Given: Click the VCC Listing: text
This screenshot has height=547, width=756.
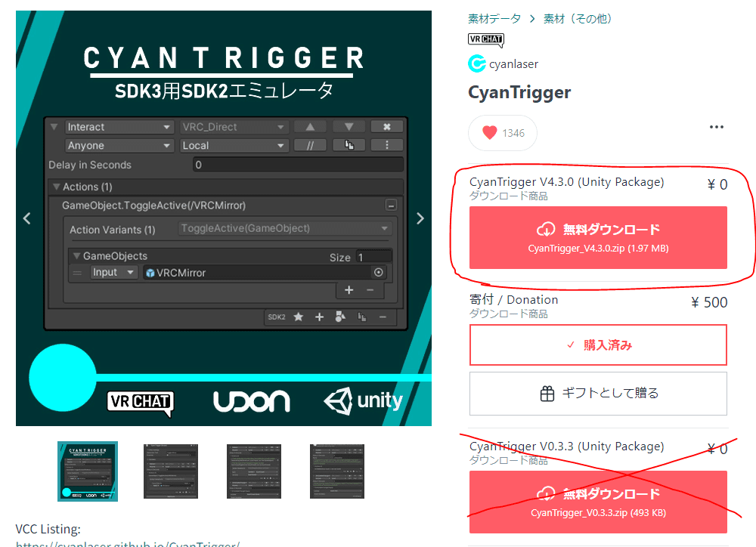Looking at the screenshot, I should coord(48,529).
